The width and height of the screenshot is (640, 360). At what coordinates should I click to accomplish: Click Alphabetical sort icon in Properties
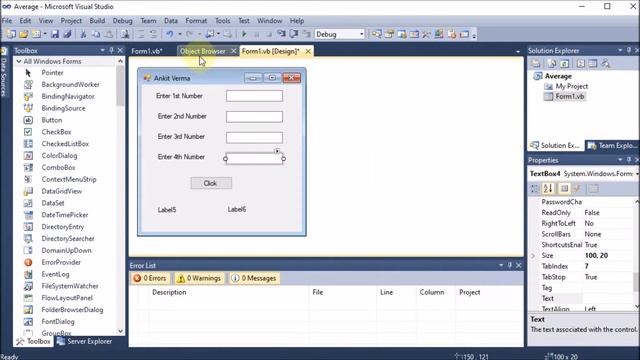click(548, 188)
